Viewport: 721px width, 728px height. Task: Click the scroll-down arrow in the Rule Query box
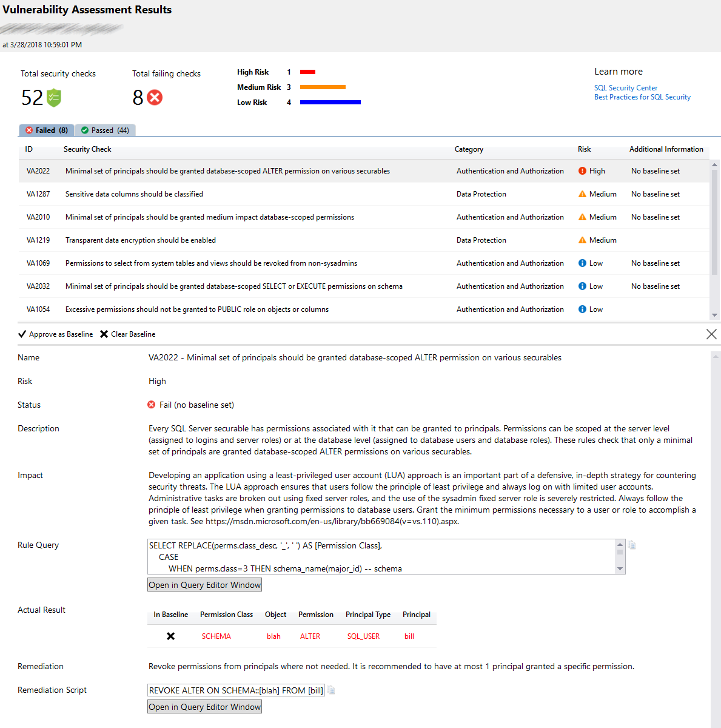click(620, 569)
